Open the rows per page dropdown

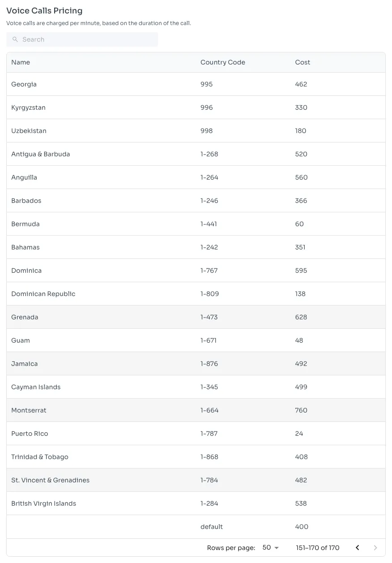tap(270, 548)
